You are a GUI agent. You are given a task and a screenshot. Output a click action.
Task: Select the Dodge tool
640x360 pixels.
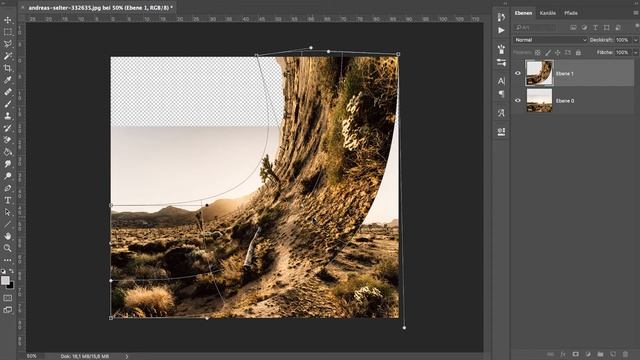tap(8, 176)
